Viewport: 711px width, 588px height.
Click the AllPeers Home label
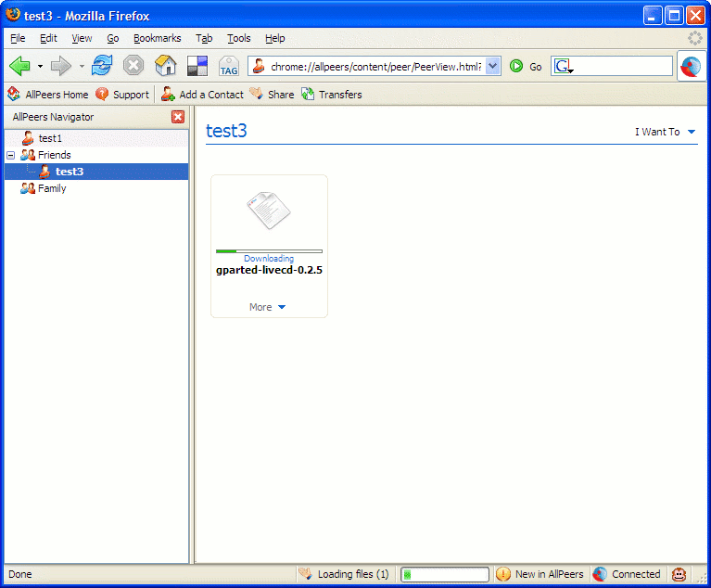[x=57, y=95]
